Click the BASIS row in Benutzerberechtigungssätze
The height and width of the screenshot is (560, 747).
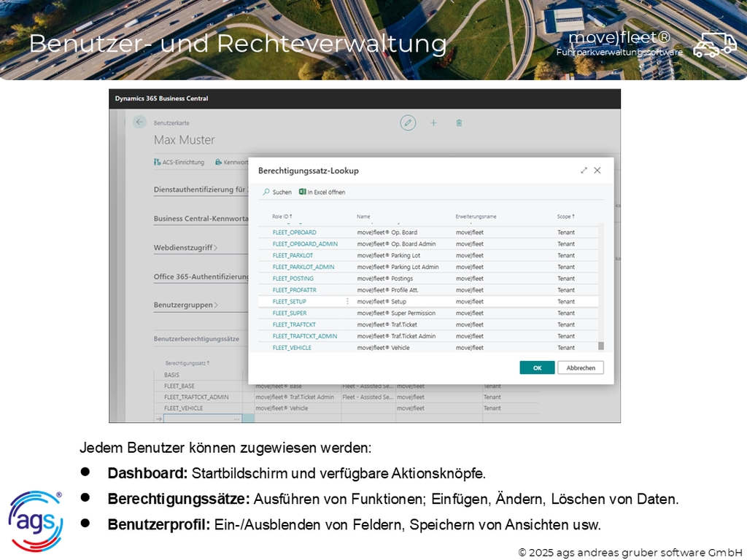[171, 375]
